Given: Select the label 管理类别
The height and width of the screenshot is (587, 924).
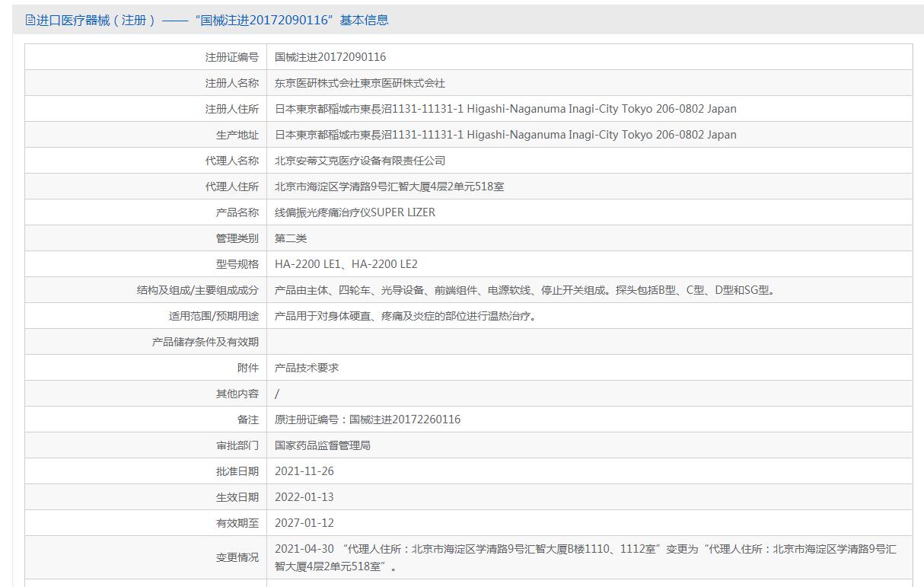Looking at the screenshot, I should pos(237,238).
